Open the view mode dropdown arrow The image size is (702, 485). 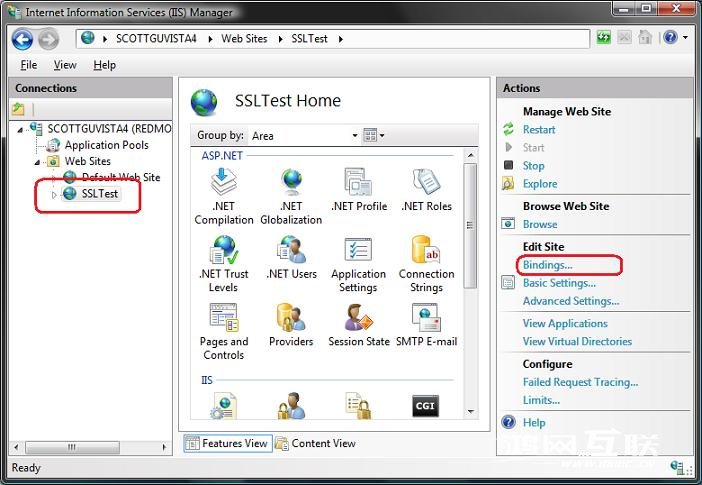382,135
